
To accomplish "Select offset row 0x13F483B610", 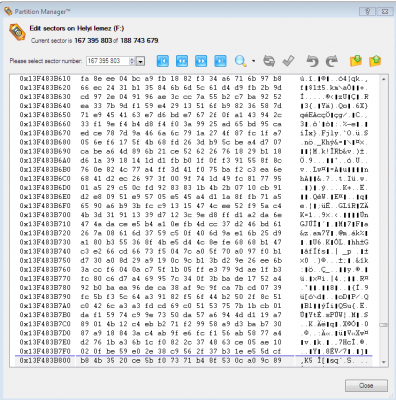I will pyautogui.click(x=45, y=79).
